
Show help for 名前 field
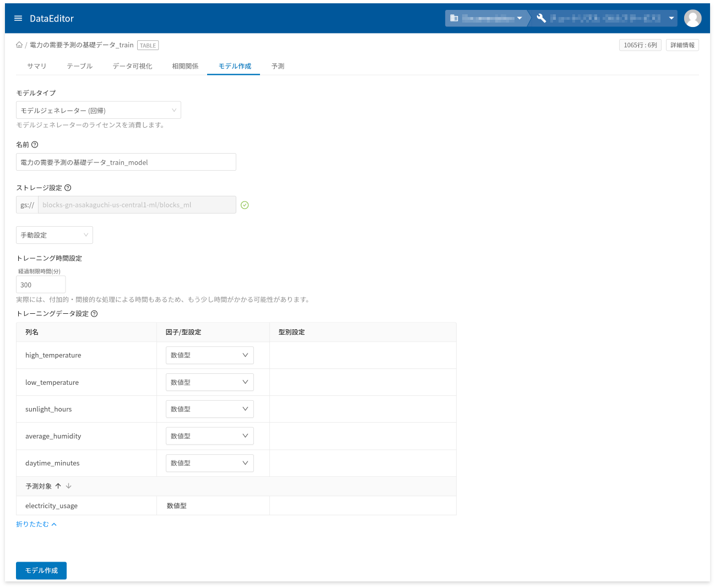(35, 145)
